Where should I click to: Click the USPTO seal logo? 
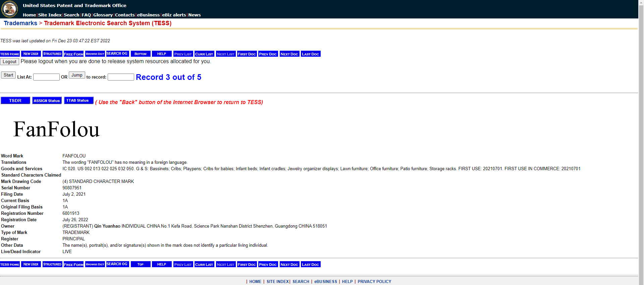click(10, 9)
